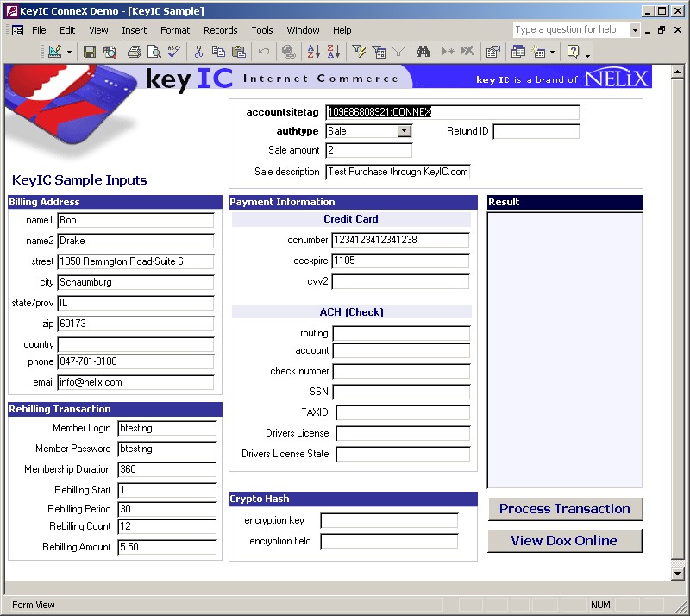Open Find with the binoculars icon
690x616 pixels.
point(423,52)
